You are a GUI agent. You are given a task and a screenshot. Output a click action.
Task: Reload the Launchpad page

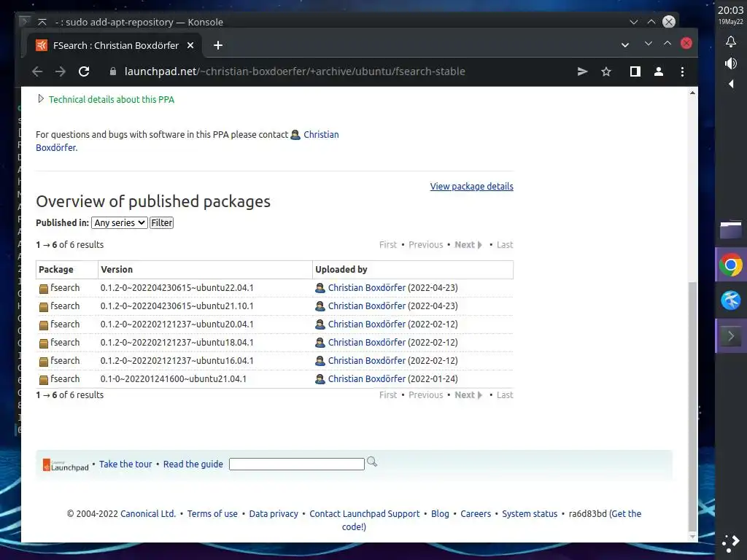[x=84, y=71]
